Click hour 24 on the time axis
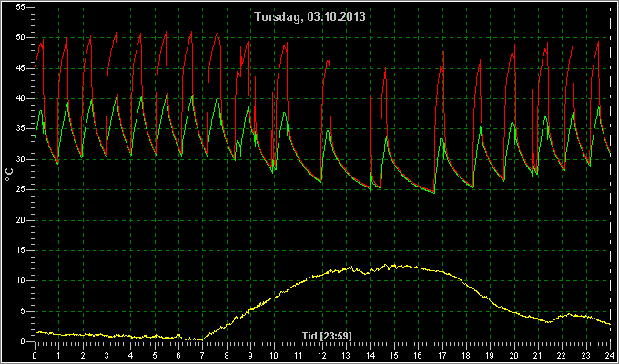619x364 pixels. 610,354
